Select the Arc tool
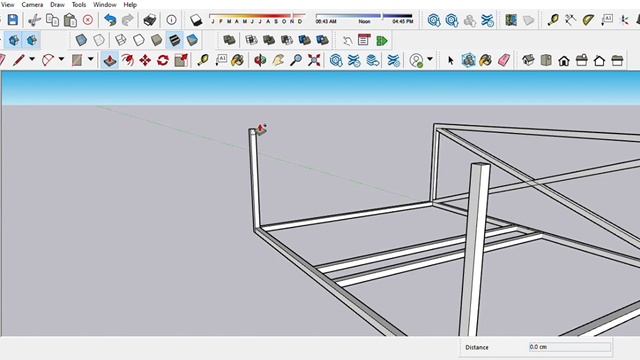640x360 pixels. [48, 60]
